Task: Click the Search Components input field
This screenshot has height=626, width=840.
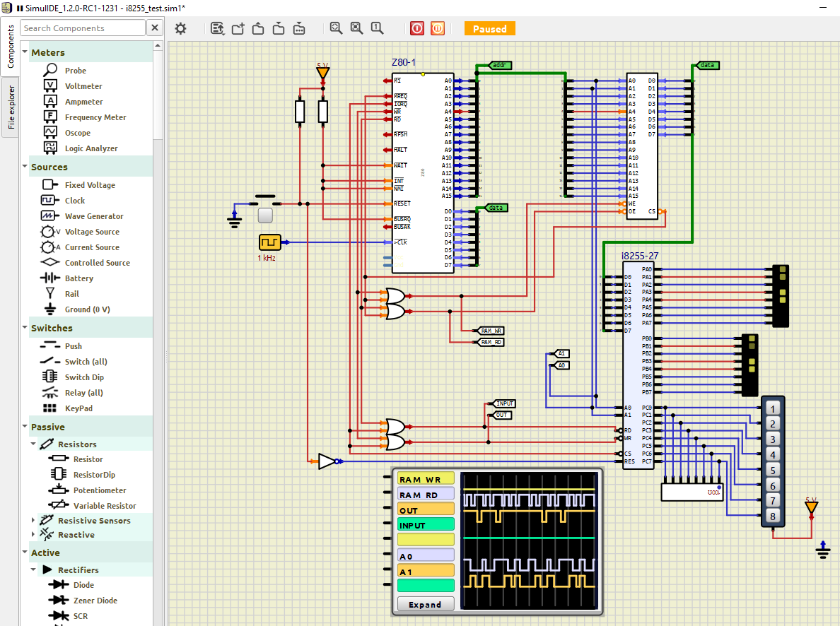Action: (83, 28)
